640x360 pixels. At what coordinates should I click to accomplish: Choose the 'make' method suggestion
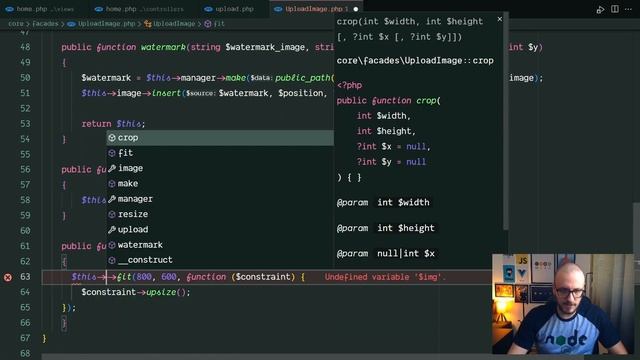coord(220,184)
